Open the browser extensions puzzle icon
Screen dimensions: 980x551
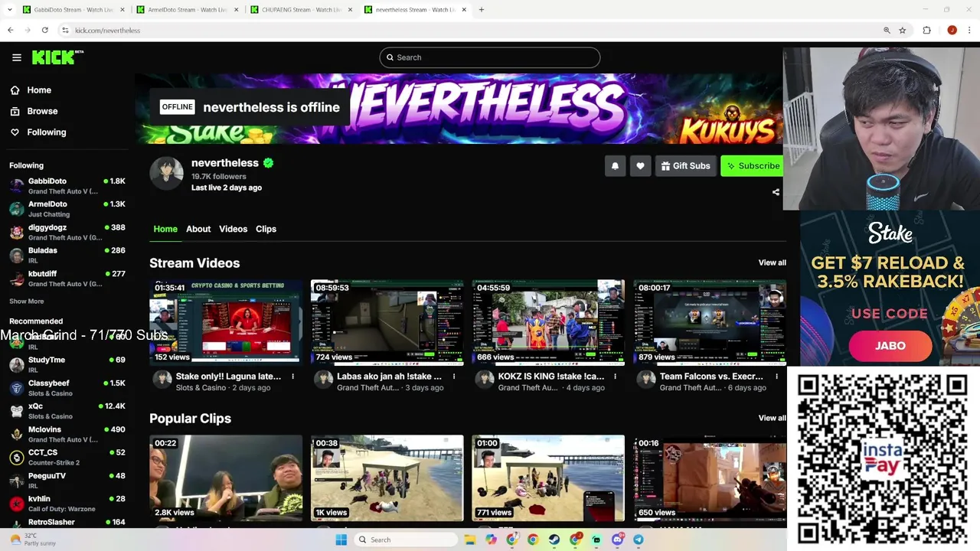[926, 30]
